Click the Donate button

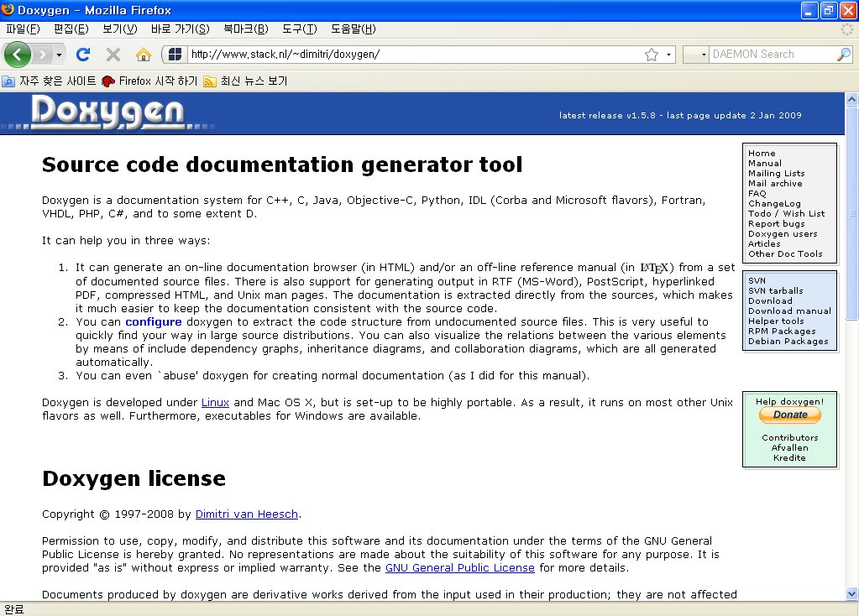click(x=790, y=415)
